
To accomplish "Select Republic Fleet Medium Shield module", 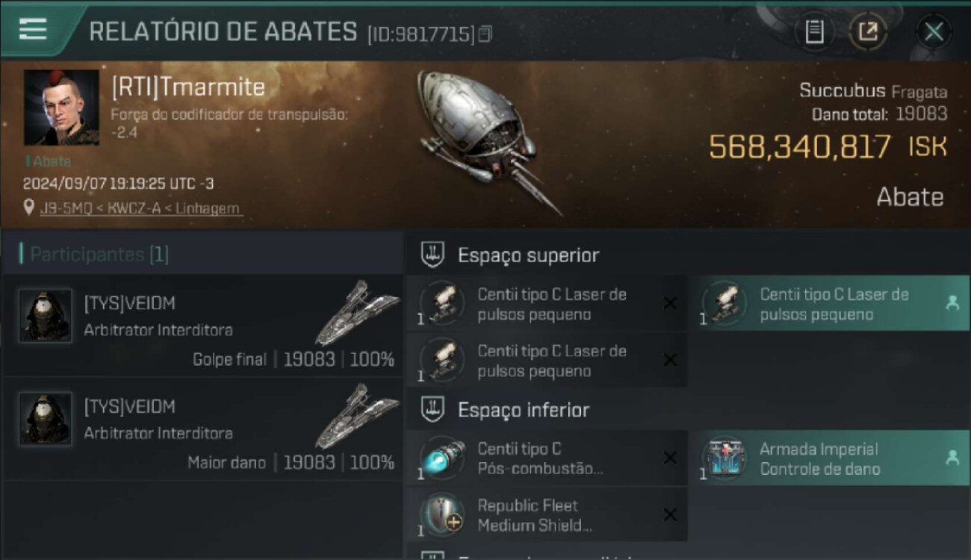I will click(x=547, y=514).
